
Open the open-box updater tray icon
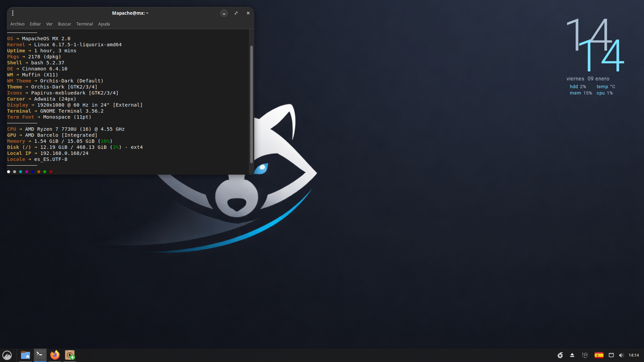tap(585, 355)
